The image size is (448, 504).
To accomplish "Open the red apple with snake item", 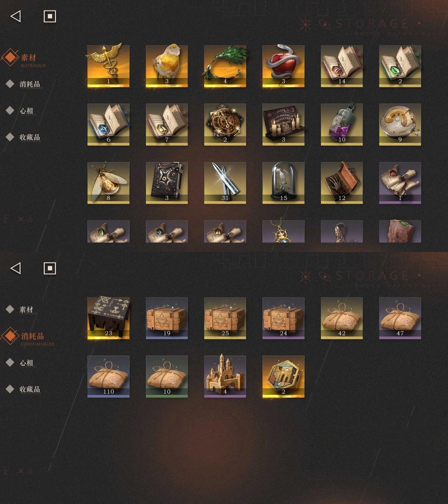I will (x=283, y=66).
